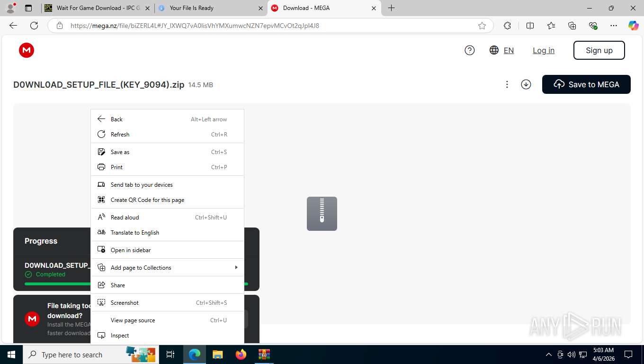Image resolution: width=644 pixels, height=364 pixels.
Task: Open the three-dot file options menu
Action: click(507, 84)
